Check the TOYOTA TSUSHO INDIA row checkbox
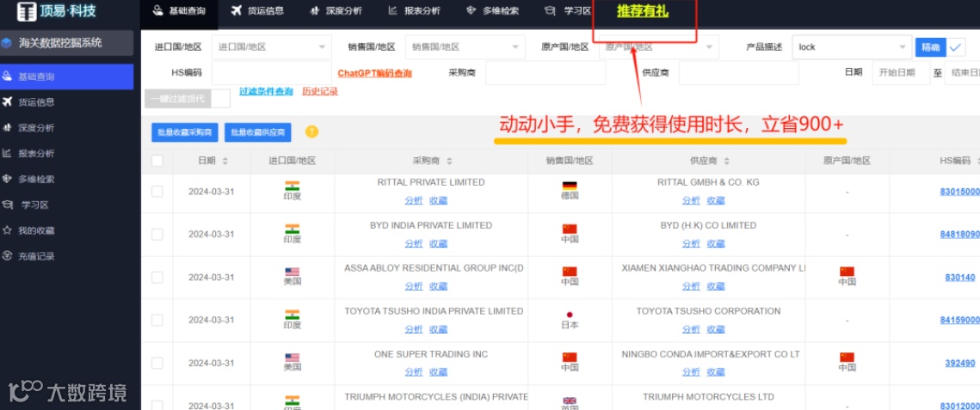 click(x=157, y=320)
